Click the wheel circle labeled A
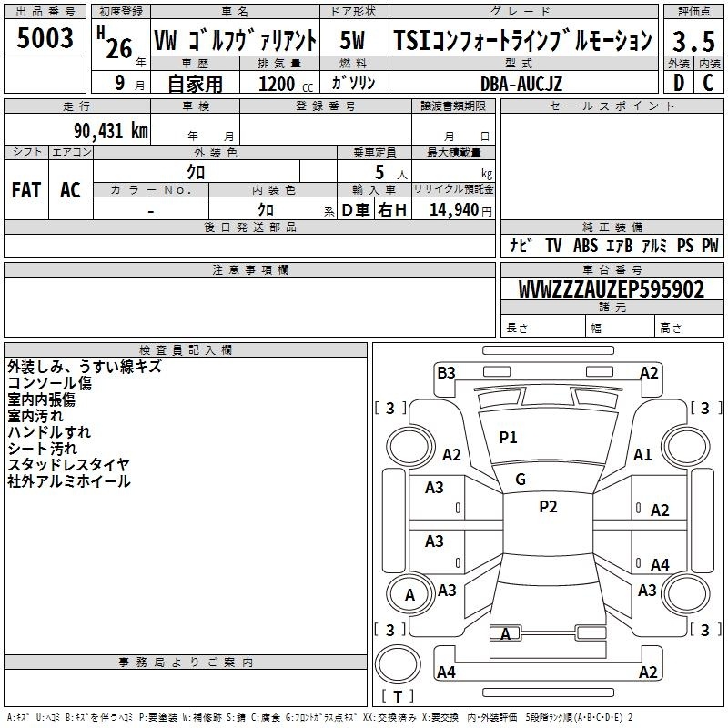This screenshot has width=728, height=728. pos(409,595)
